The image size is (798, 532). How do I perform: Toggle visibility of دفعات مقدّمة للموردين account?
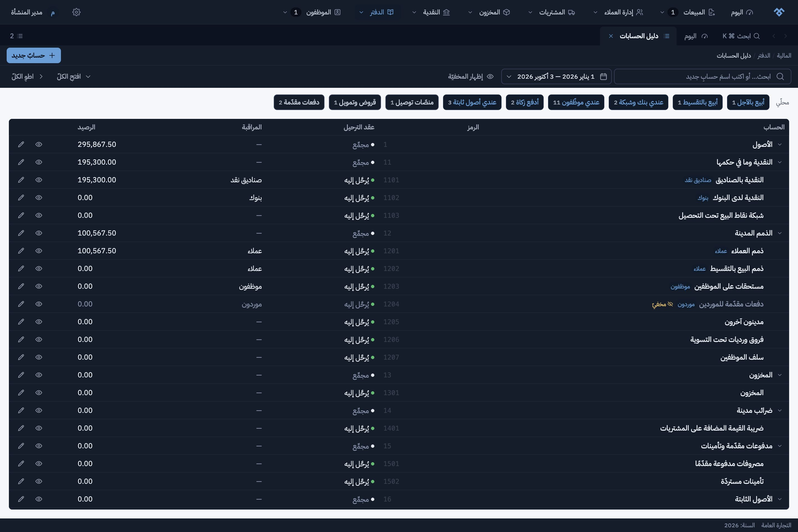(39, 304)
